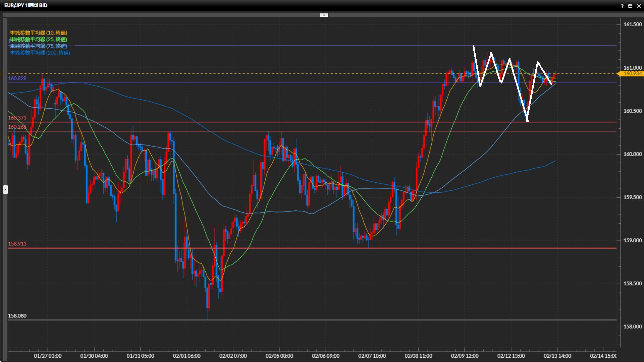The height and width of the screenshot is (362, 644).
Task: Select the SMA 25 indicator label
Action: pos(39,39)
